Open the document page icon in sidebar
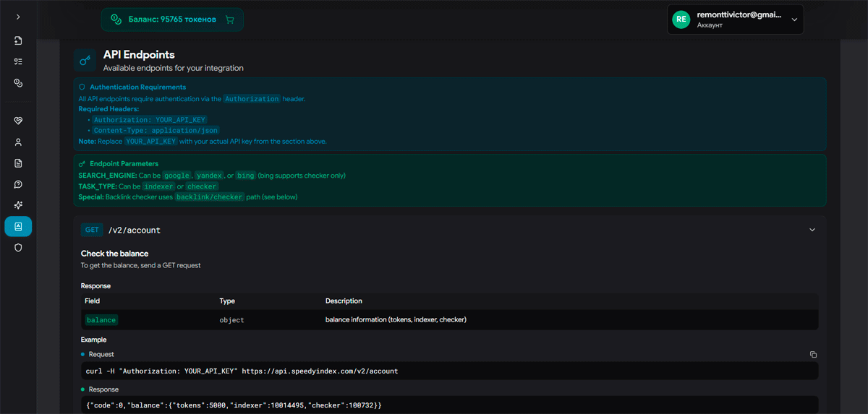 coord(18,163)
